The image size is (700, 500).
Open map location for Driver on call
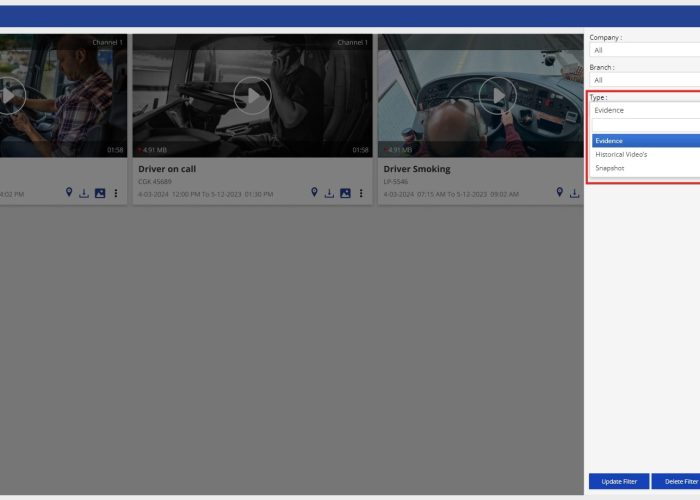point(314,193)
